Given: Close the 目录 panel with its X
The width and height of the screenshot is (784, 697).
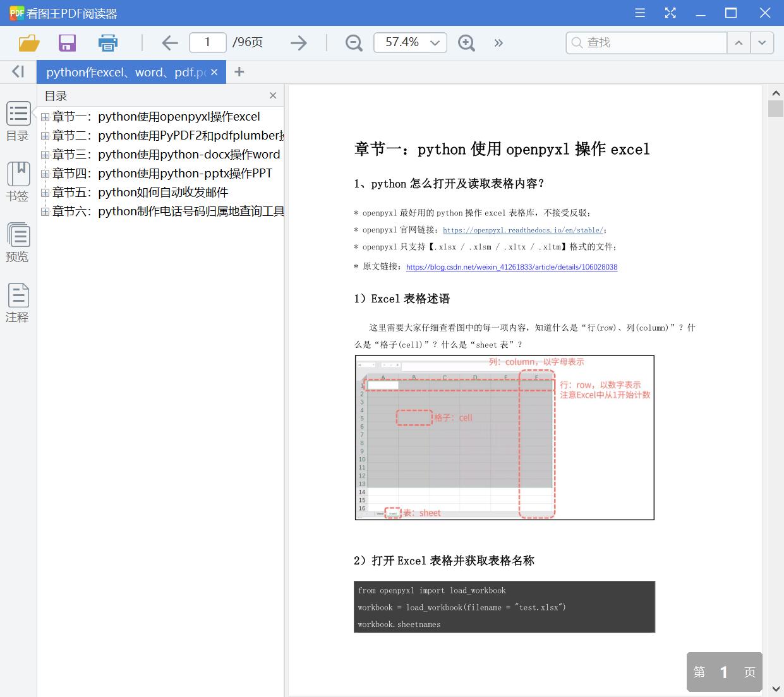Looking at the screenshot, I should 273,95.
